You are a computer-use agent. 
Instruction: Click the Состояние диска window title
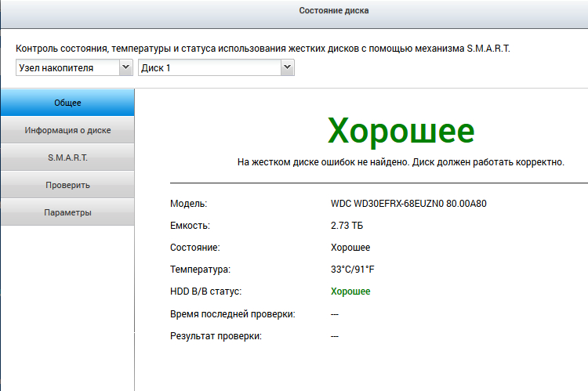(333, 11)
